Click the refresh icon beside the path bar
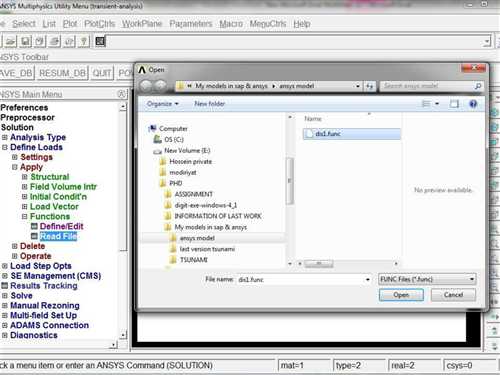The height and width of the screenshot is (375, 500). [x=369, y=86]
